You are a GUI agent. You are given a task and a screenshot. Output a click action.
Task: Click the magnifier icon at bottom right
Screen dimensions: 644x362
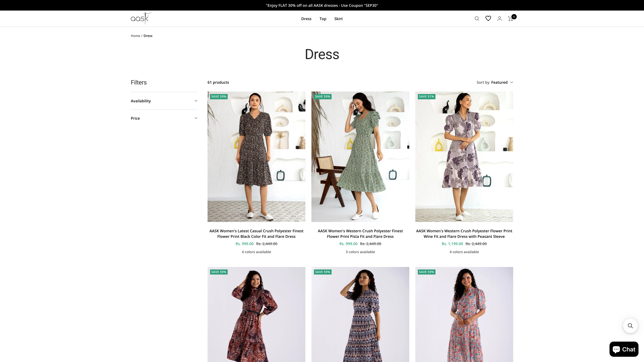[x=630, y=326]
